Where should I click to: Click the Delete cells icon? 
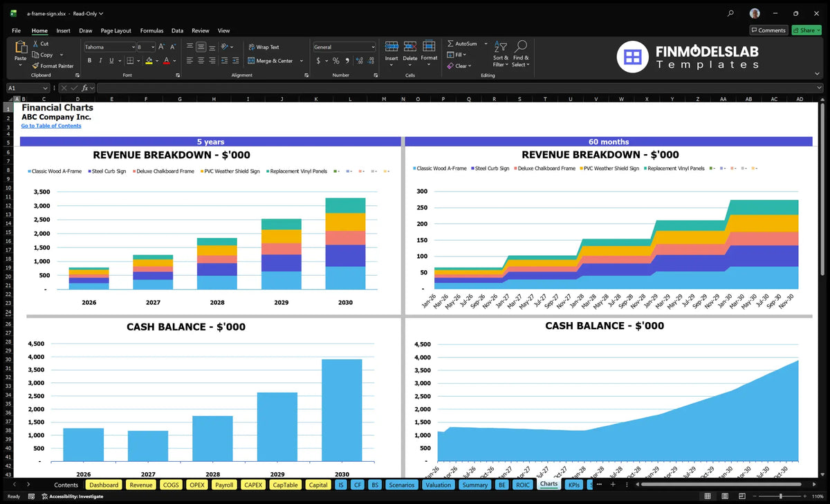pos(410,46)
